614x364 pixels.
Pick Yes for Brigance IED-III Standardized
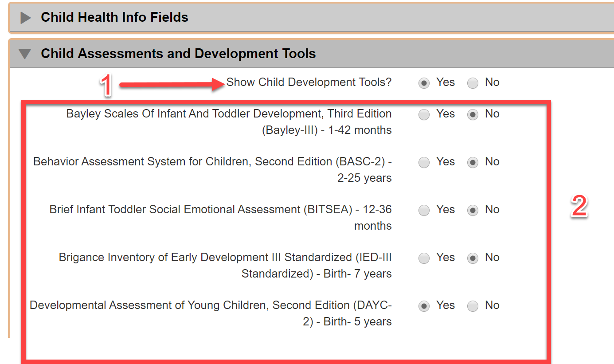coord(424,258)
